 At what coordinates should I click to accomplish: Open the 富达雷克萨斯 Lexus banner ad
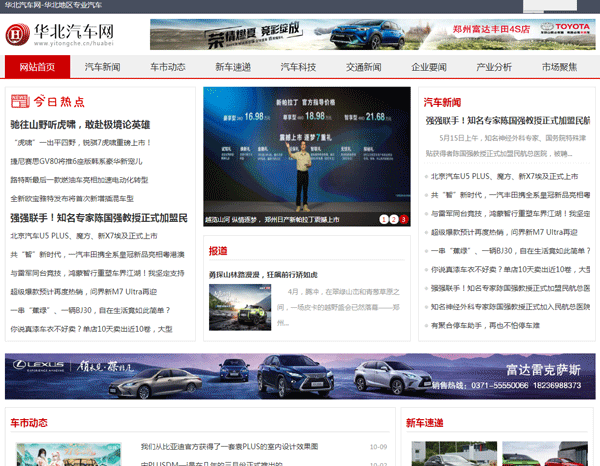pos(300,376)
